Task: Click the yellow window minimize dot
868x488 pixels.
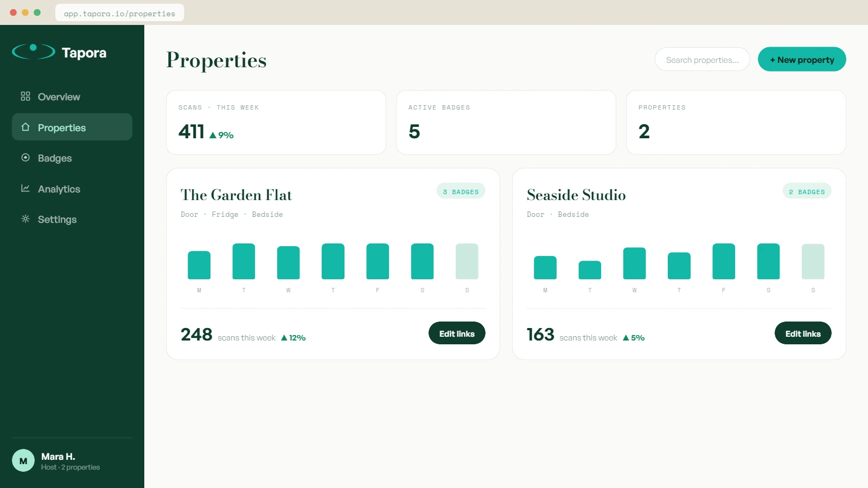Action: click(25, 12)
